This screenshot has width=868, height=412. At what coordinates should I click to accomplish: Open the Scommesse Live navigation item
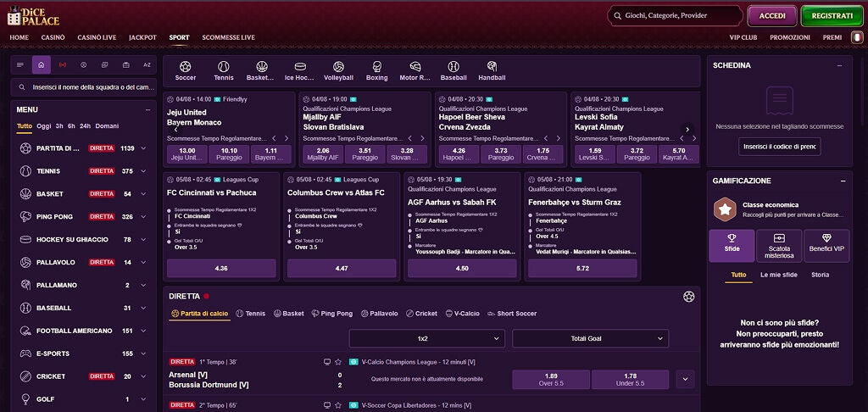(229, 37)
